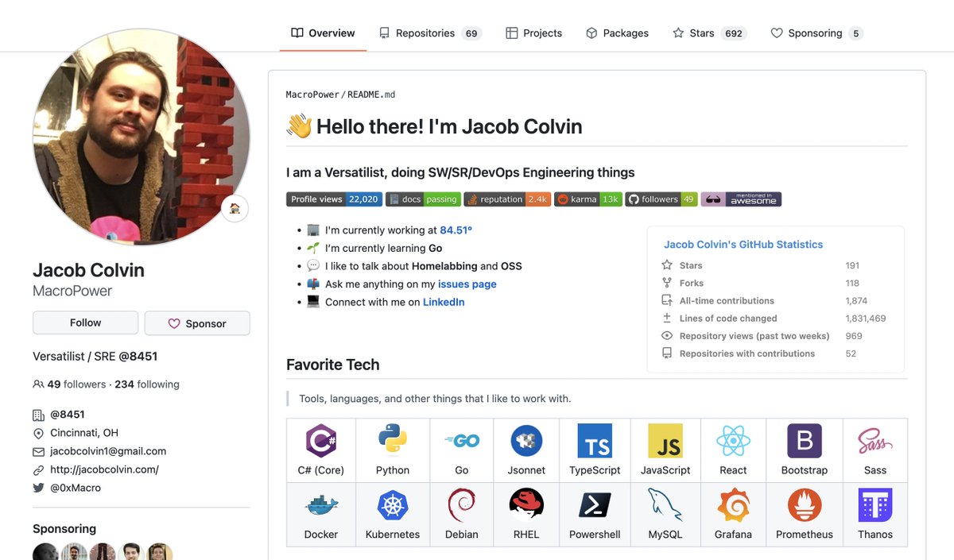Open the Overview tab
The height and width of the screenshot is (560, 954).
coord(323,33)
